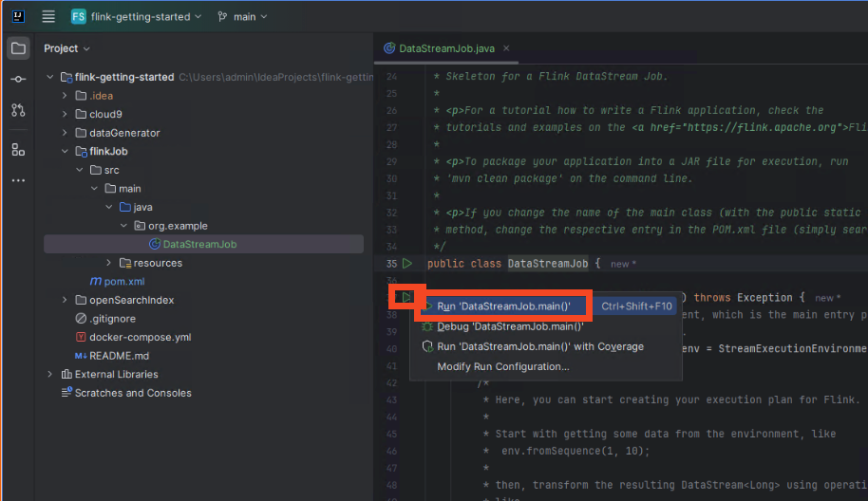This screenshot has width=868, height=501.
Task: Select .gitignore in project tree
Action: [112, 319]
